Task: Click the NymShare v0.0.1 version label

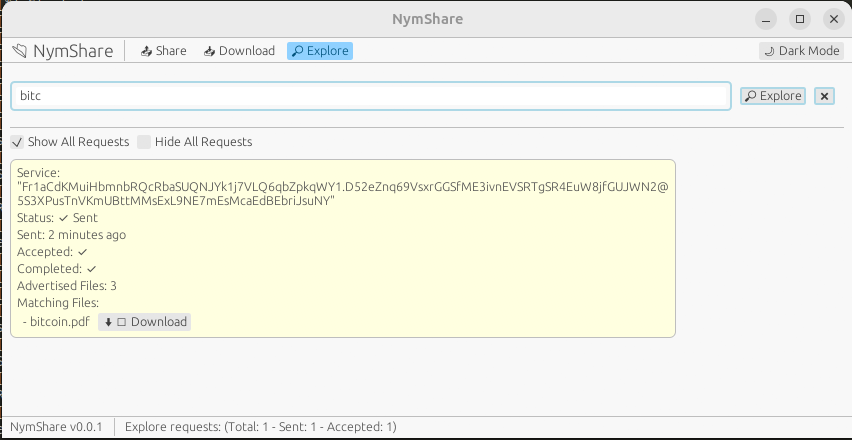Action: pos(56,427)
